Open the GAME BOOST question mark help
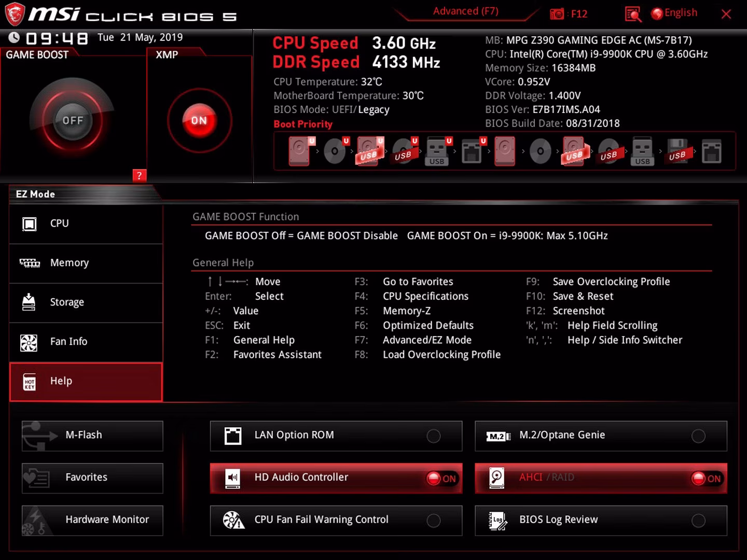 point(139,176)
